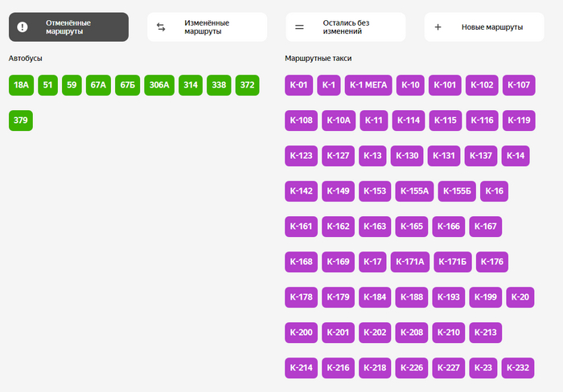The width and height of the screenshot is (563, 392).
Task: Click the plus icon for new routes
Action: [438, 27]
